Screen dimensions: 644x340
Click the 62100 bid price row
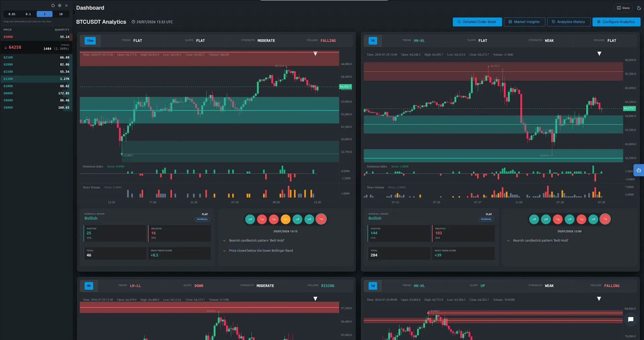(36, 57)
